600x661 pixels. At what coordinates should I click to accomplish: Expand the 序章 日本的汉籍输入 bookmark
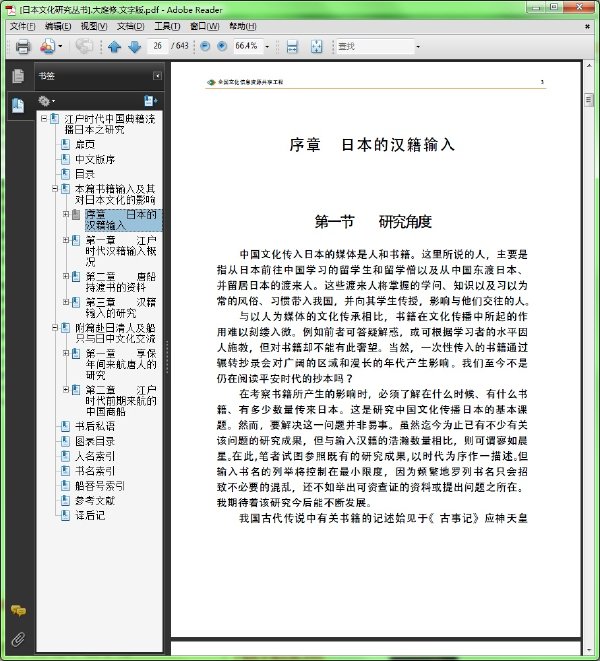[65, 214]
